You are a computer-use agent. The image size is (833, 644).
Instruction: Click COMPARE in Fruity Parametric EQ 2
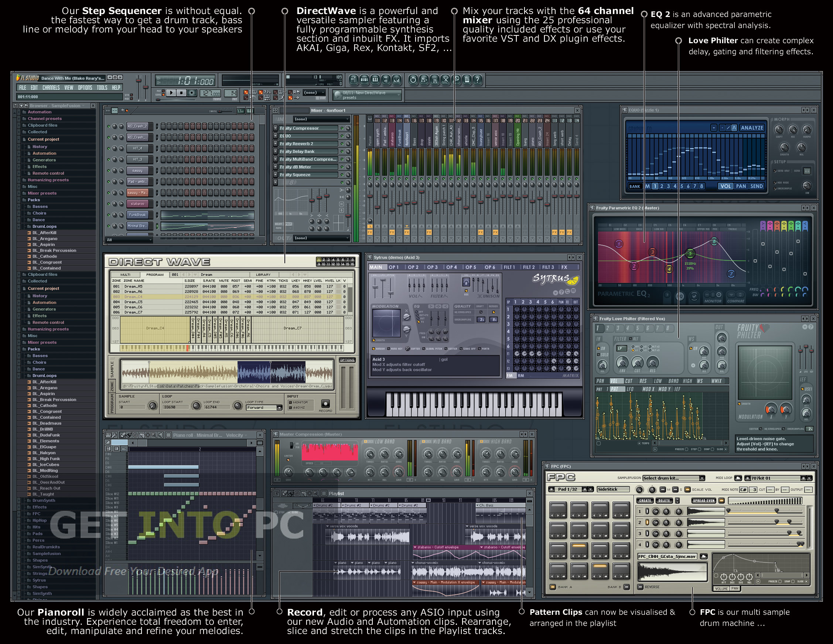(736, 301)
